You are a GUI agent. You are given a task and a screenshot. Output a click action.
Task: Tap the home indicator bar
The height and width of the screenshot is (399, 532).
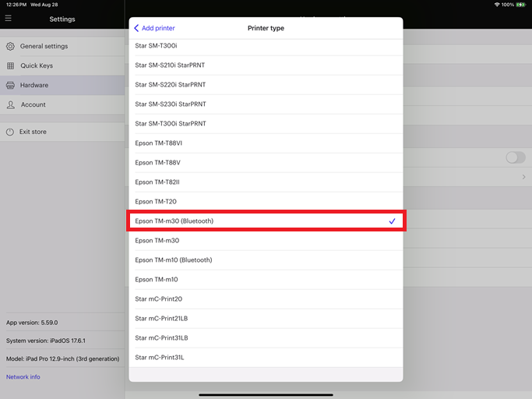266,395
